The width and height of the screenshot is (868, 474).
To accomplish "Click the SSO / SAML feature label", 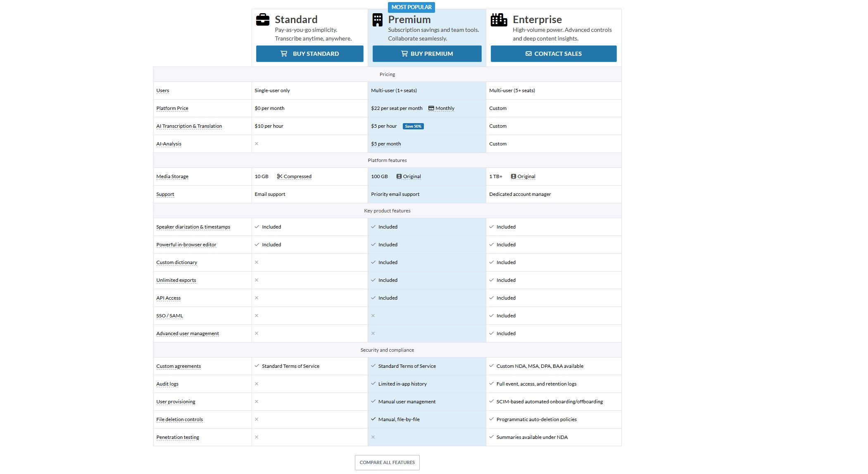I will click(x=169, y=316).
